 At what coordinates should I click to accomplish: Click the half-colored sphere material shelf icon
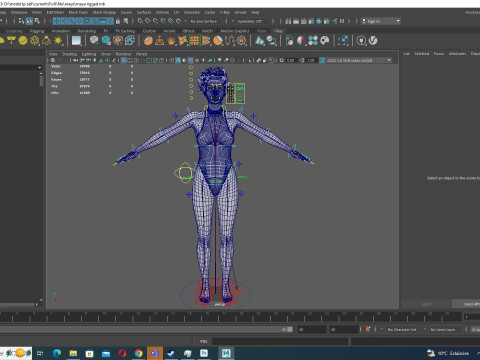[x=301, y=41]
